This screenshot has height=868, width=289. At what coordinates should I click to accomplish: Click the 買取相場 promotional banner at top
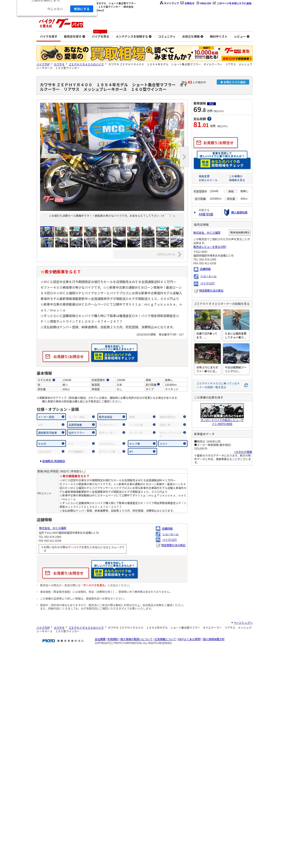click(x=144, y=53)
